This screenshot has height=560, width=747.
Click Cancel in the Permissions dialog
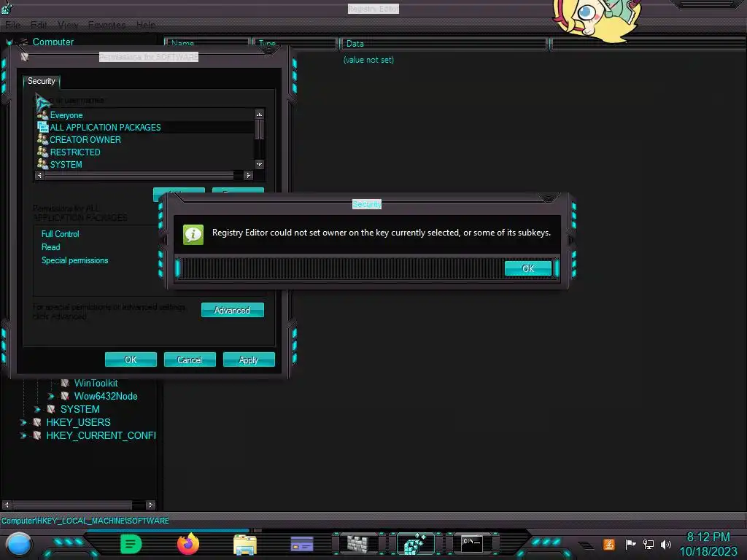[190, 359]
